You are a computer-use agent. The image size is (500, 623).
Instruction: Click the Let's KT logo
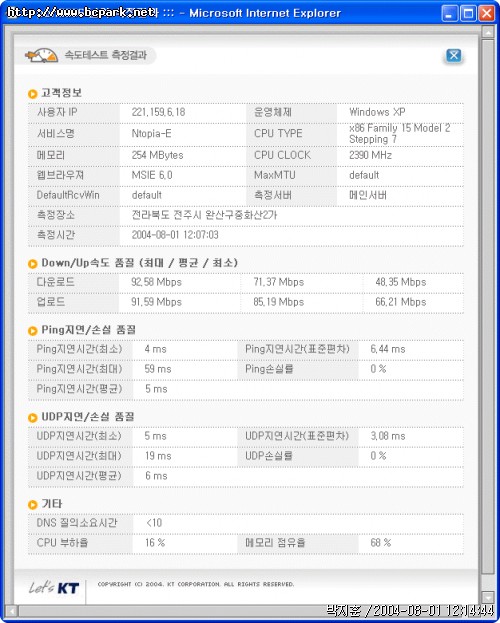click(54, 588)
